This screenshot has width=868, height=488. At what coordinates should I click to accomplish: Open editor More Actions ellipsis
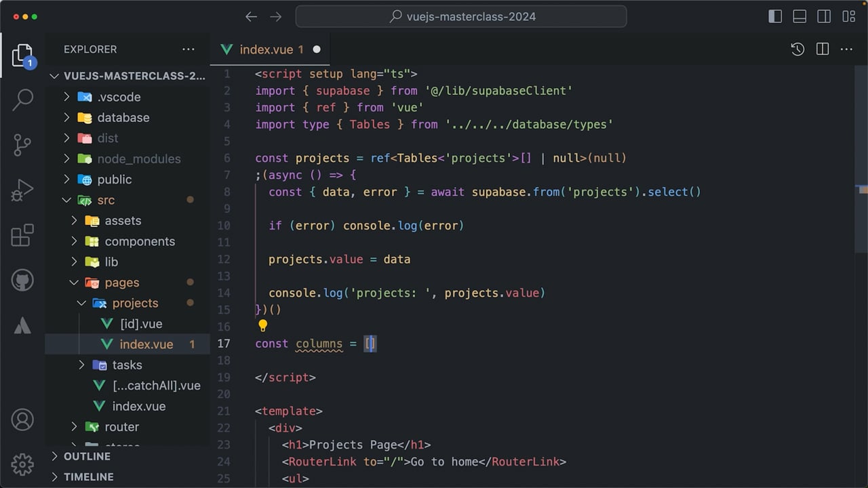click(x=846, y=49)
